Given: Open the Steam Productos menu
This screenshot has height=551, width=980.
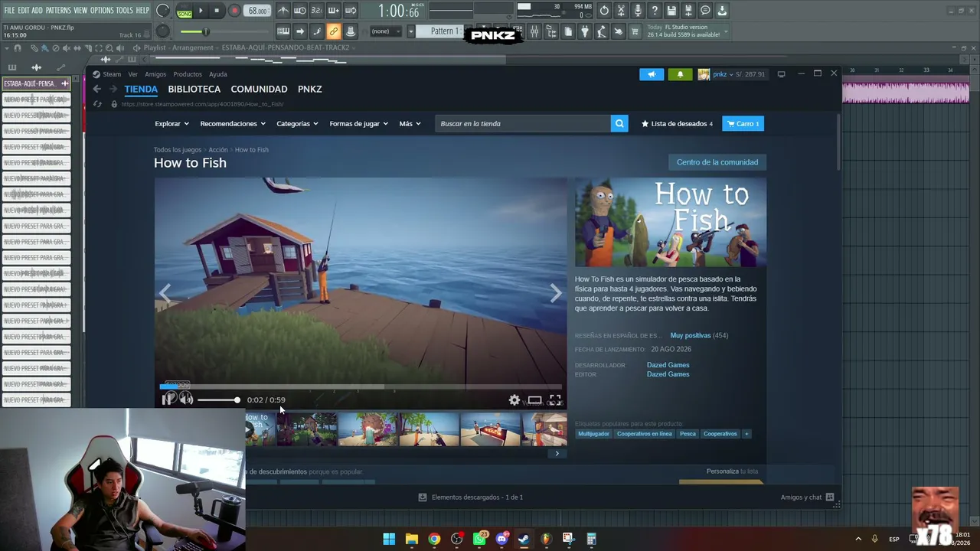Looking at the screenshot, I should coord(188,74).
